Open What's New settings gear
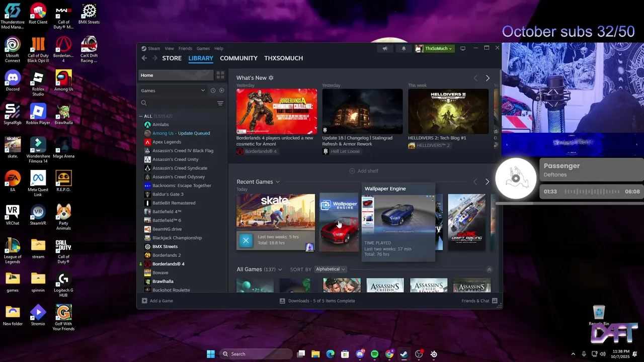Screen dimensions: 644x362 (x=271, y=78)
